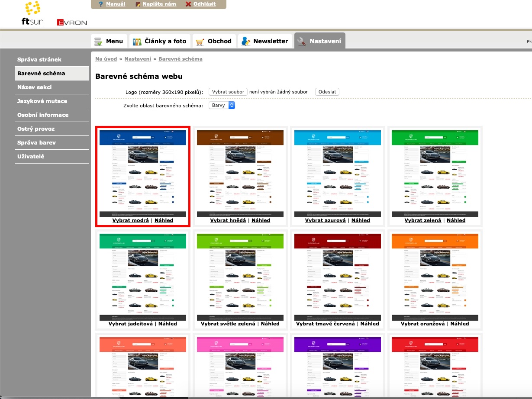Open Náhled for the světle zelená scheme
Viewport: 532px width, 399px height.
pyautogui.click(x=270, y=324)
